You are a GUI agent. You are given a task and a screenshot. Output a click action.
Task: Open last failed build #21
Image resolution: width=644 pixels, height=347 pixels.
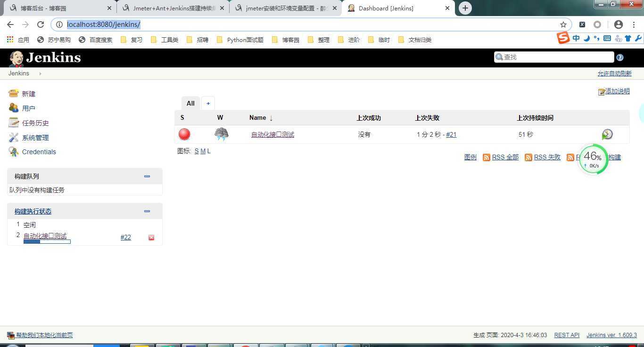(x=451, y=134)
